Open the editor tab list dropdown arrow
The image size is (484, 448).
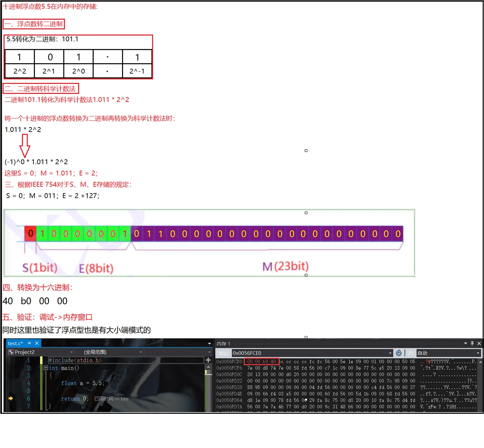[210, 343]
